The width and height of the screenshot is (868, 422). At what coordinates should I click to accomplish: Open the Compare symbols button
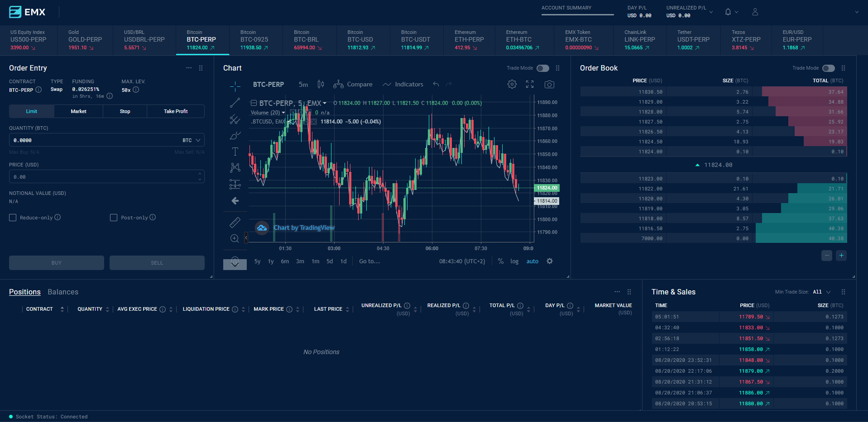coord(353,84)
